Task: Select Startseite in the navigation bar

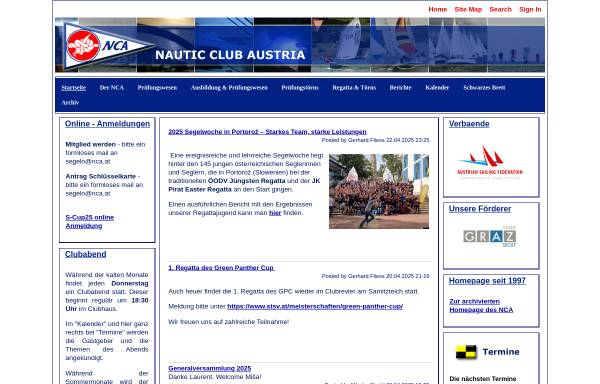Action: point(73,88)
